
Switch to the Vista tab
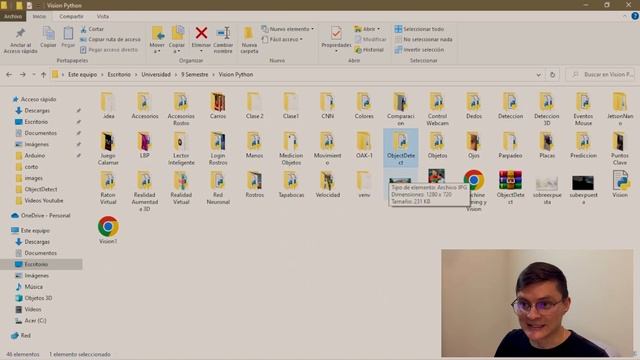tap(102, 16)
